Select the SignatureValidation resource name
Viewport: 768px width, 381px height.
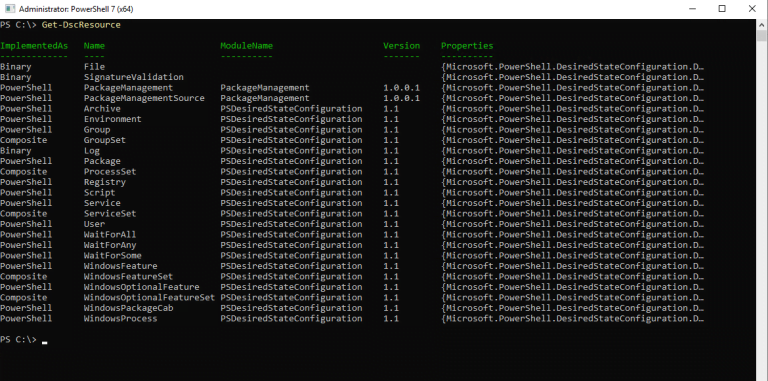(x=134, y=77)
